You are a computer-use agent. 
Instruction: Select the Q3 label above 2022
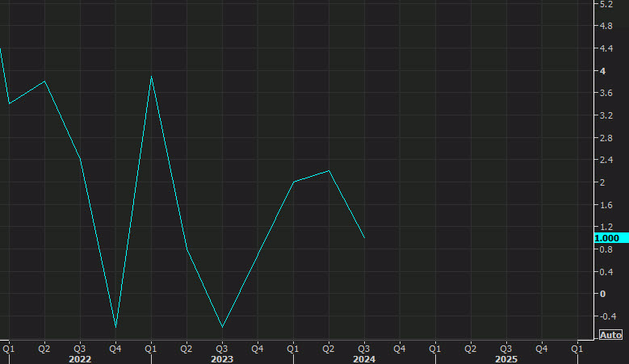tap(80, 349)
